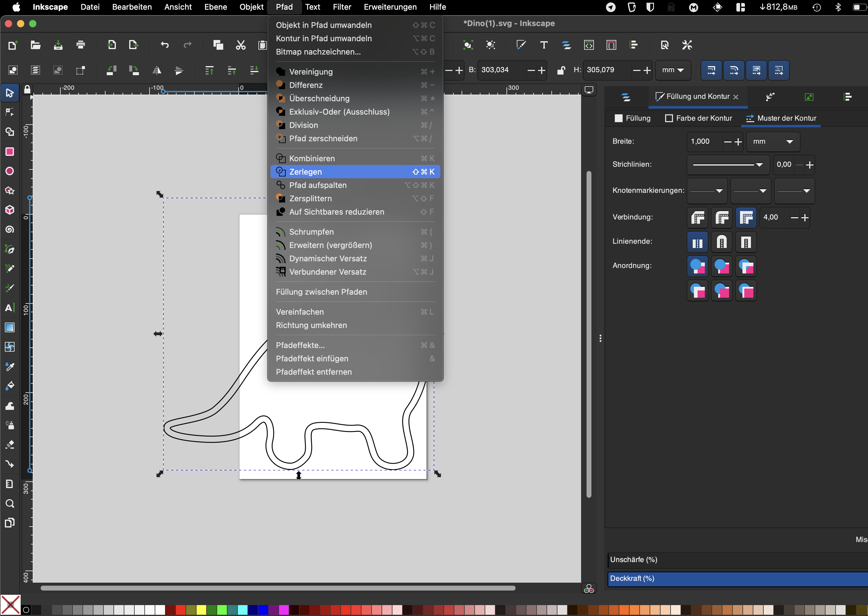Choose Vereinfachen menu entry

tap(355, 312)
